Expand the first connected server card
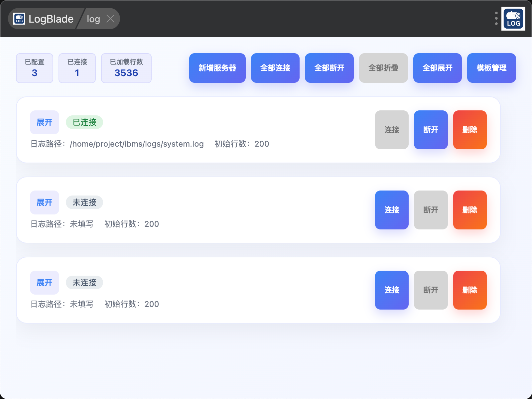532x399 pixels. tap(45, 122)
